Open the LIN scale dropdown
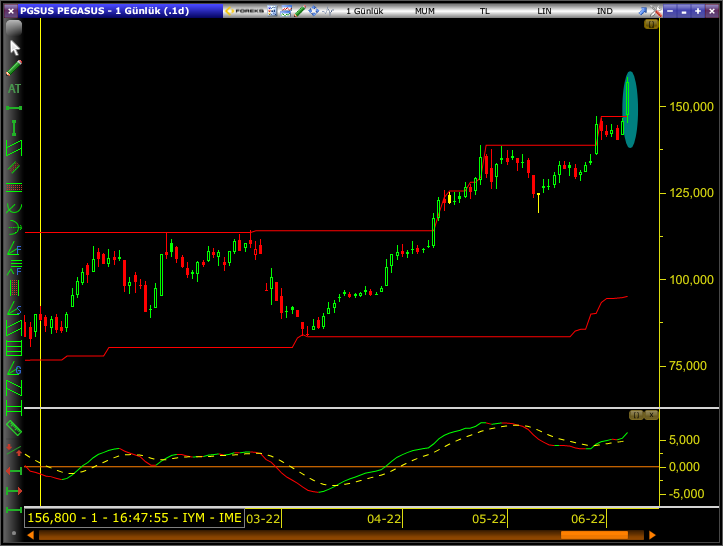This screenshot has height=546, width=723. [x=544, y=11]
